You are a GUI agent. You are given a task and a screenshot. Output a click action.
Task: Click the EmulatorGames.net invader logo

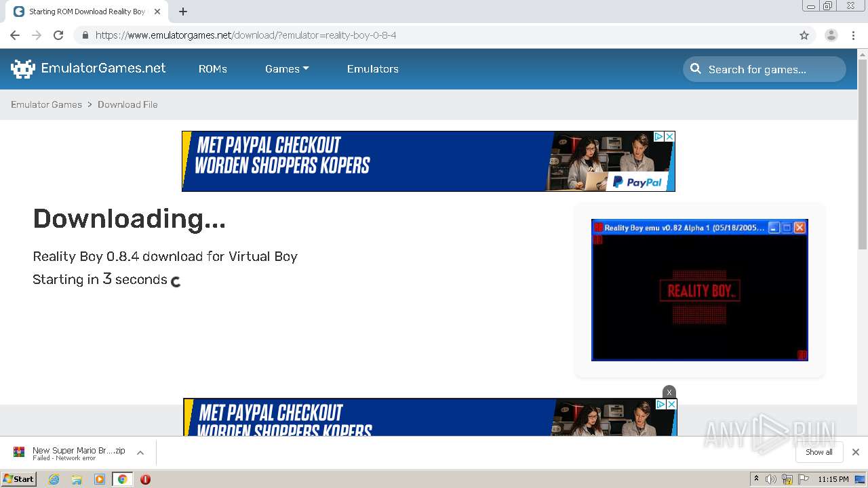(23, 68)
